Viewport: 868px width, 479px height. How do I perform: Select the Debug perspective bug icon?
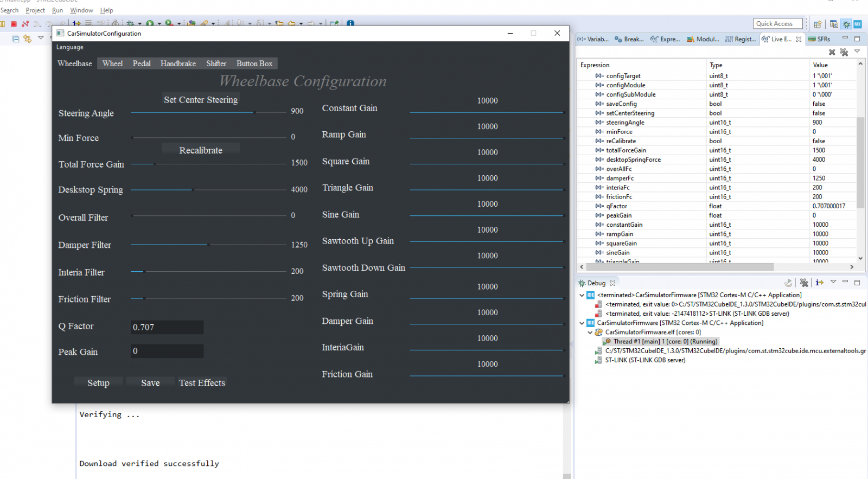point(846,24)
